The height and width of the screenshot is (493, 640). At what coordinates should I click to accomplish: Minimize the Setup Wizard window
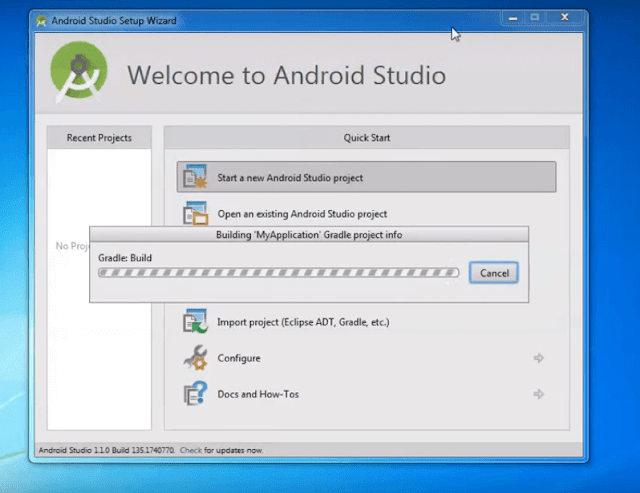pos(513,18)
